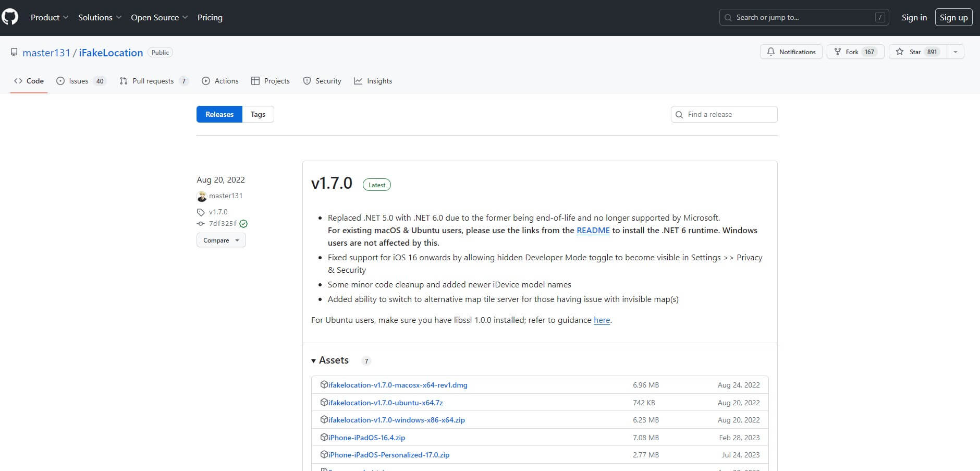
Task: Focus the 'Search or jump to' field
Action: [x=804, y=17]
